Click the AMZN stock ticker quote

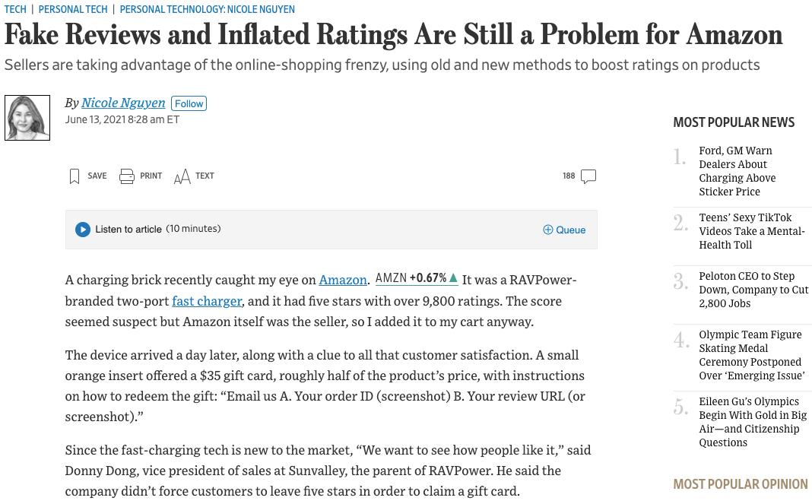click(x=411, y=278)
